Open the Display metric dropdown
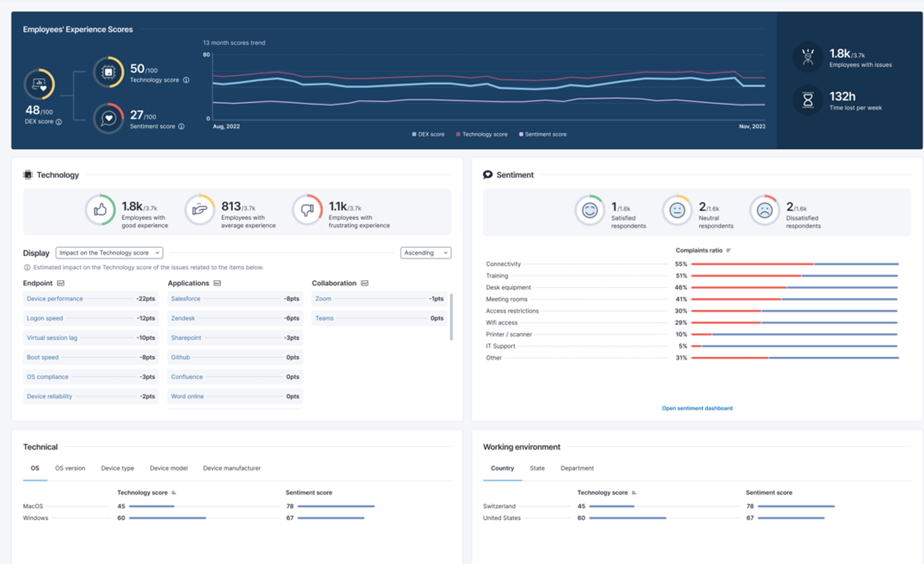The image size is (924, 564). [x=109, y=253]
